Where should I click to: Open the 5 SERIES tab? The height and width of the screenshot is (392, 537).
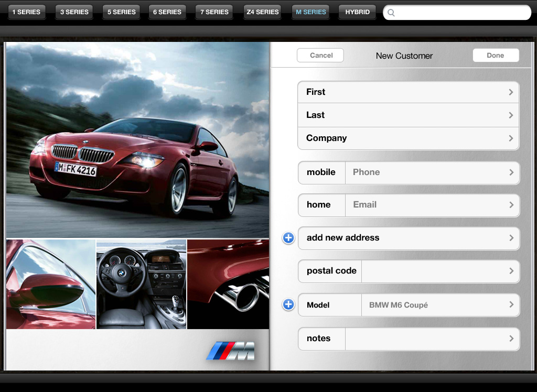pyautogui.click(x=121, y=12)
